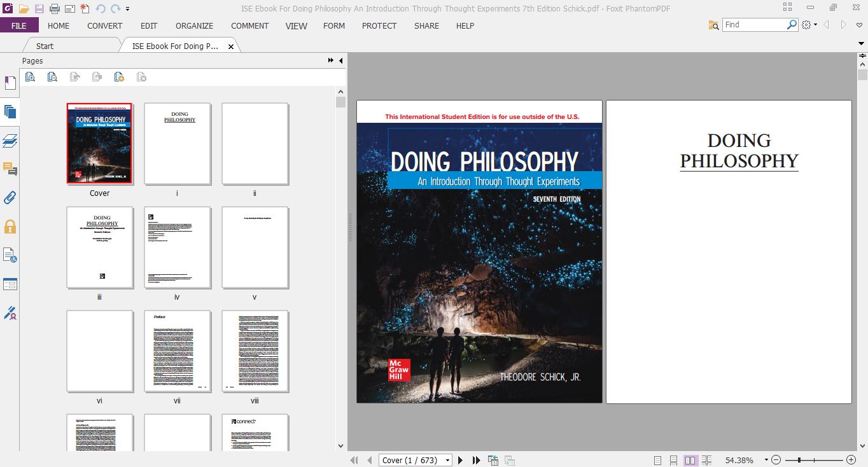
Task: Select page i thumbnail
Action: [177, 144]
